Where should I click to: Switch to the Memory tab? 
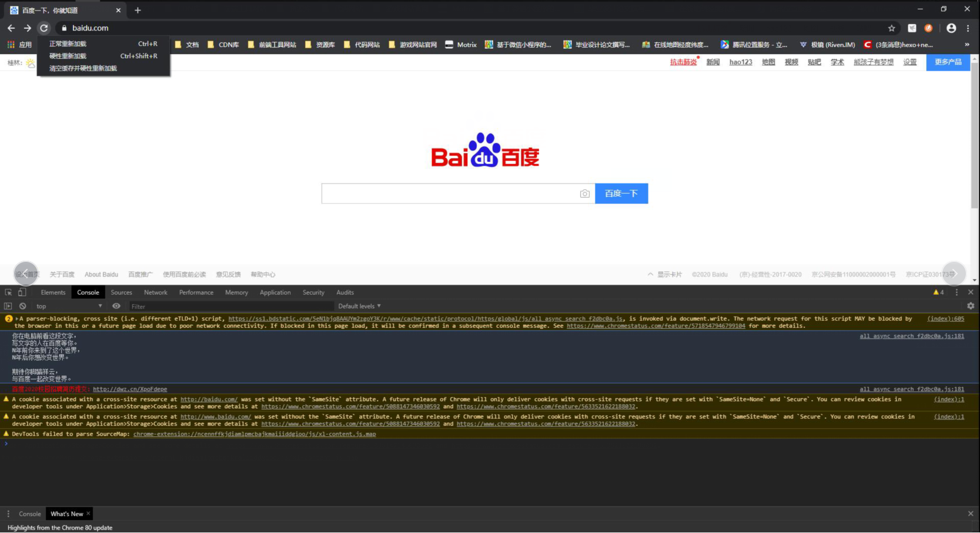pyautogui.click(x=236, y=292)
